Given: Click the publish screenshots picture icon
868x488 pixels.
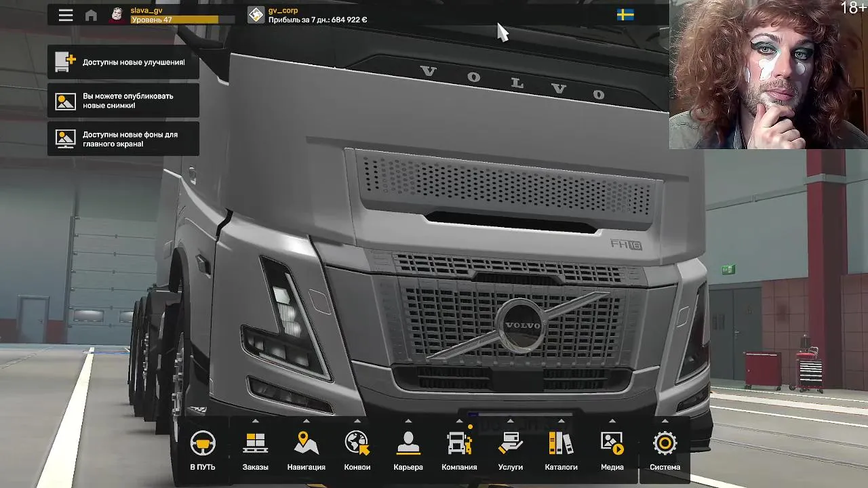Looking at the screenshot, I should pyautogui.click(x=65, y=101).
